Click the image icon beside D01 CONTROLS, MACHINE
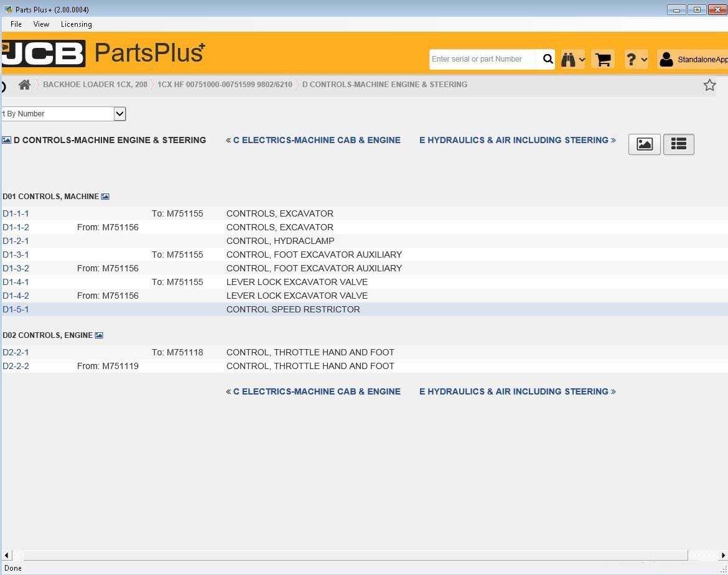Viewport: 728px width, 575px height. [105, 197]
